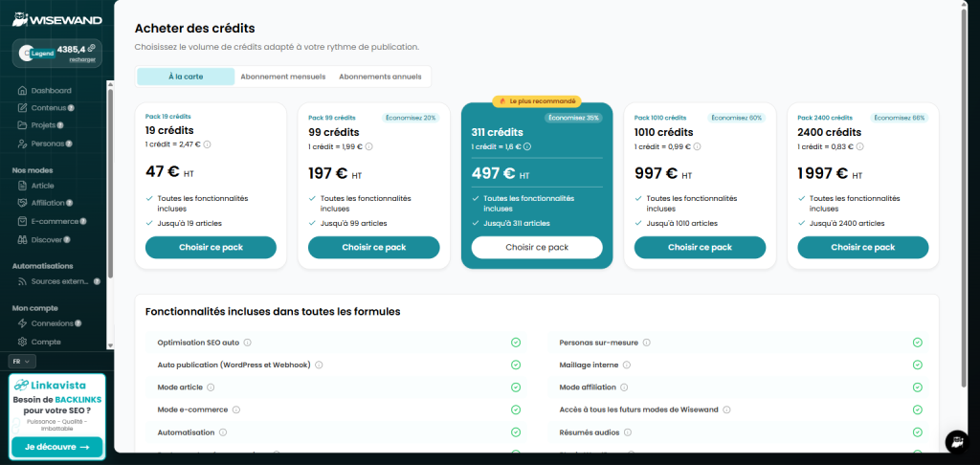Open Sources externes RSS icon
Image resolution: width=980 pixels, height=465 pixels.
pos(23,281)
